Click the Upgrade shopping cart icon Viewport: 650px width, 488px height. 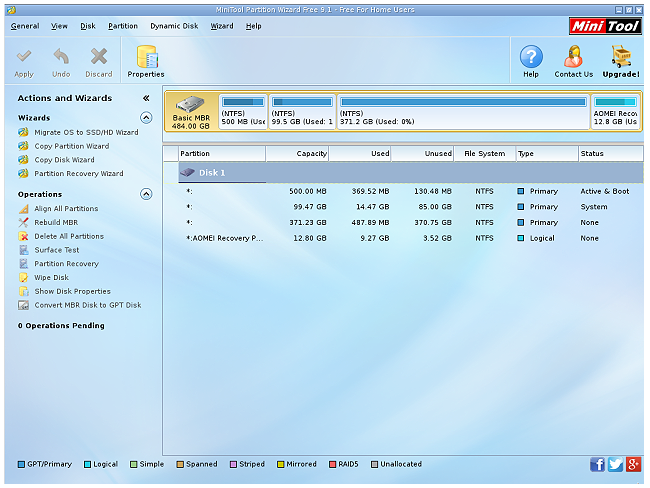(x=621, y=57)
